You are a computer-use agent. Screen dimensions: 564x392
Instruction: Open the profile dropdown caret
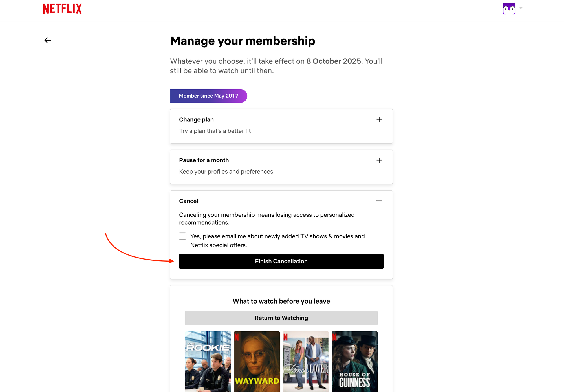point(521,8)
